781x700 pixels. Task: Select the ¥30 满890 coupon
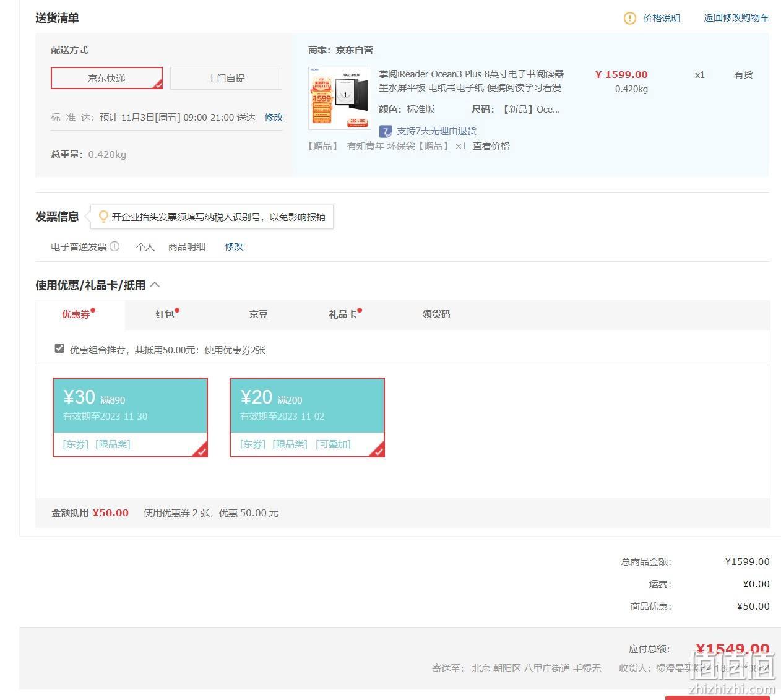click(130, 418)
